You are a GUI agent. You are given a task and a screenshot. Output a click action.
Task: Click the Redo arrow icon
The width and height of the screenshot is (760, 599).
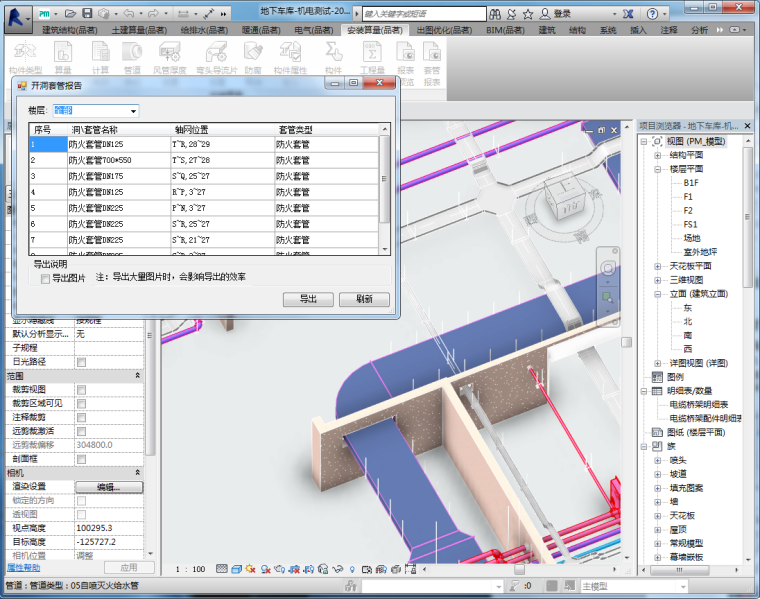pos(154,14)
